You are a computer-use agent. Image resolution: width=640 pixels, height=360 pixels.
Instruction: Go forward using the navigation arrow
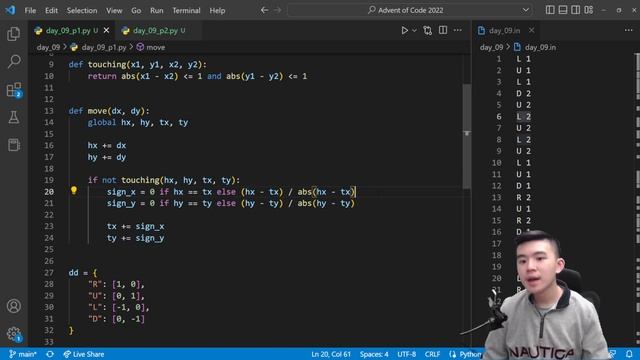point(278,10)
